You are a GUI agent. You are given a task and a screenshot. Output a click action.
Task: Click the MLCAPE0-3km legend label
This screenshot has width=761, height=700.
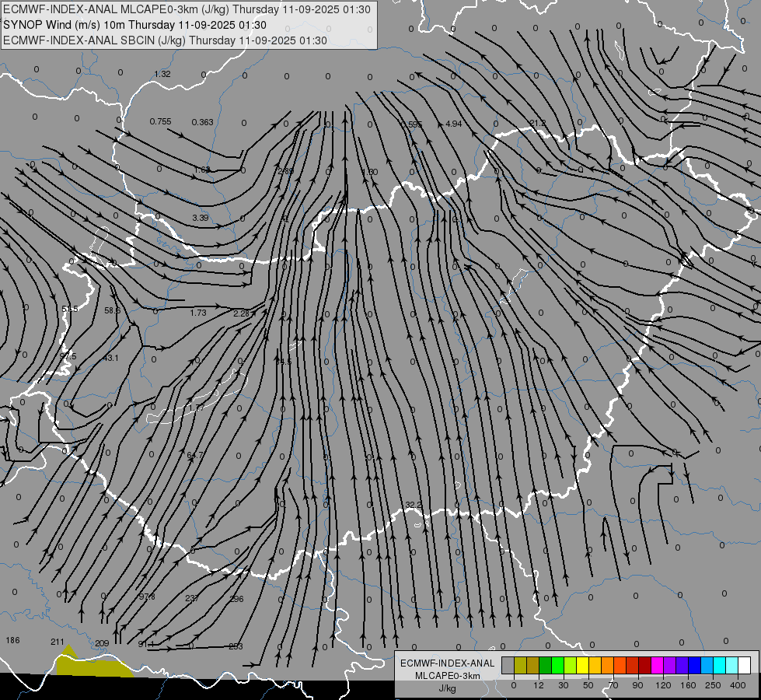[x=448, y=676]
